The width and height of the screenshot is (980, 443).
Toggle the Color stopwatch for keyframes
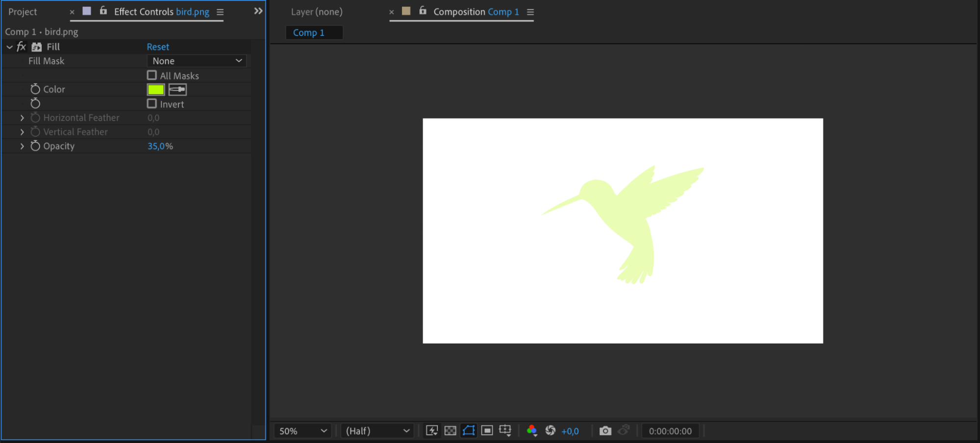click(35, 89)
